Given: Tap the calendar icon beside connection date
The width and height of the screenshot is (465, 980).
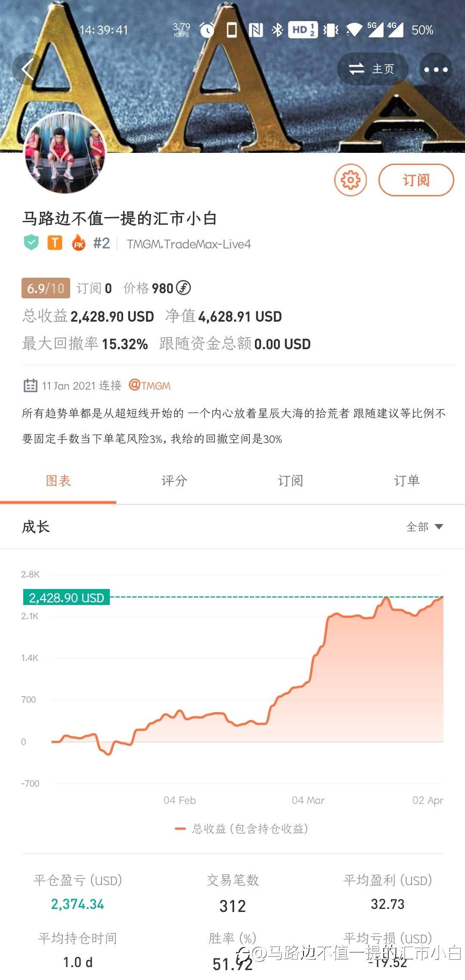Looking at the screenshot, I should 30,385.
